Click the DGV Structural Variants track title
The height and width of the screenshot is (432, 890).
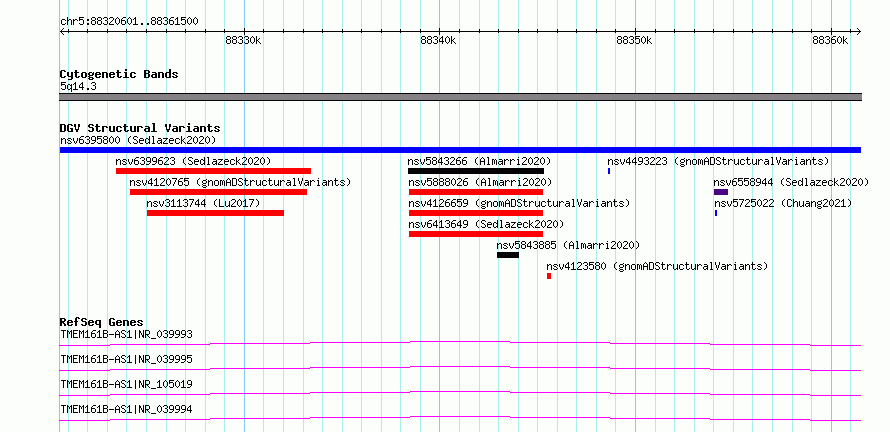140,128
